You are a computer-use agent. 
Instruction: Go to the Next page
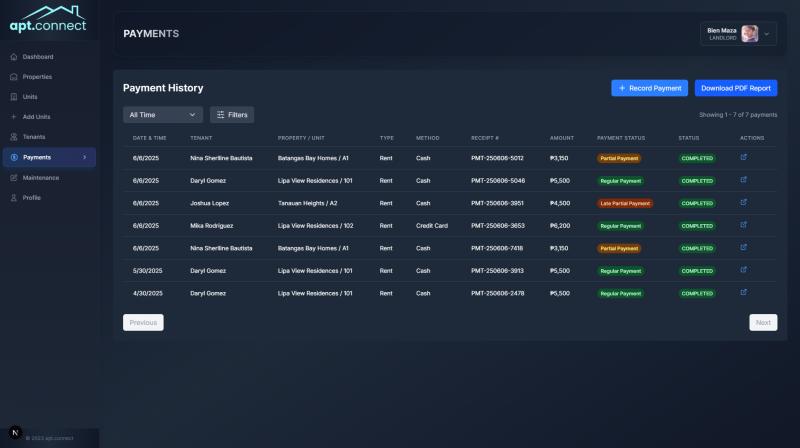[763, 322]
